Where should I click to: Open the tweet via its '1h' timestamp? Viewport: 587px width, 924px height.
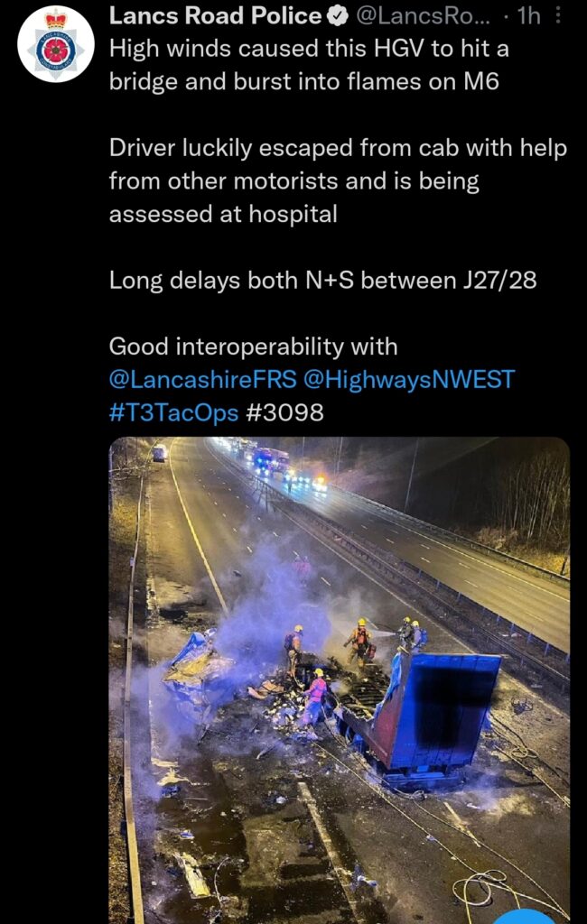pyautogui.click(x=528, y=16)
